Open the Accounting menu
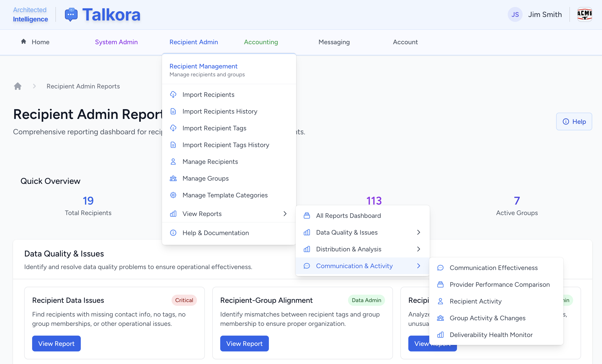602x364 pixels. (261, 42)
